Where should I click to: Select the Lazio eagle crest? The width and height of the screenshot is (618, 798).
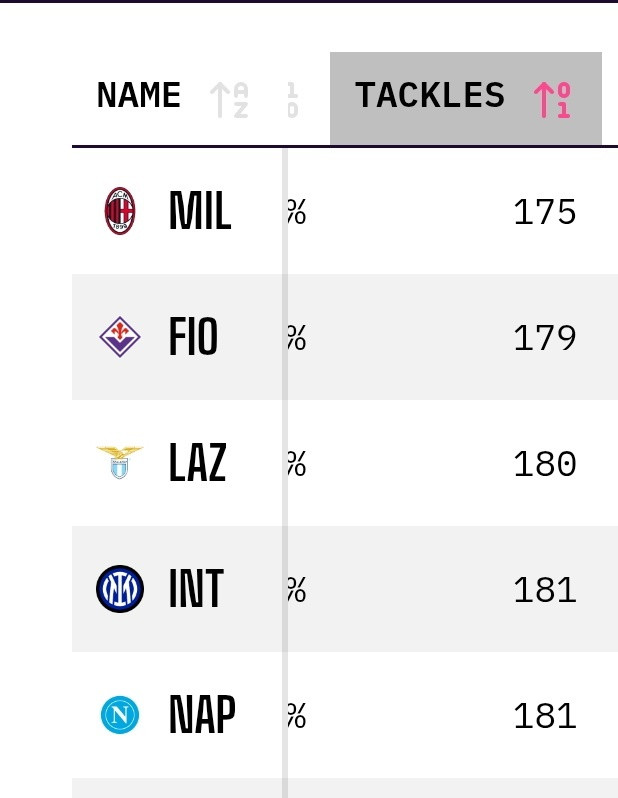click(120, 463)
